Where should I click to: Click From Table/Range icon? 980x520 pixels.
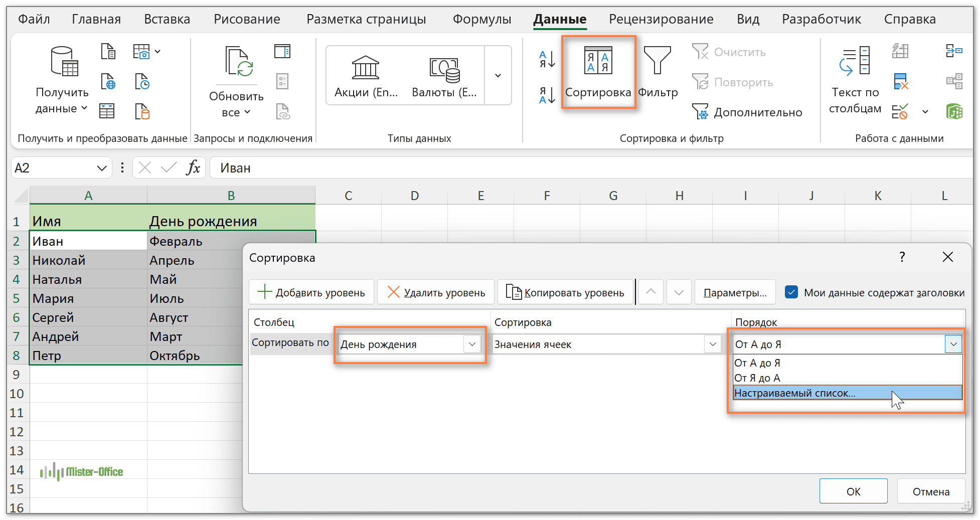point(107,111)
